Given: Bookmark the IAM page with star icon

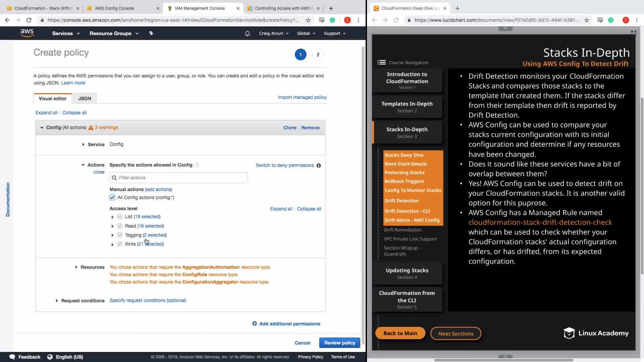Looking at the screenshot, I should tap(308, 20).
